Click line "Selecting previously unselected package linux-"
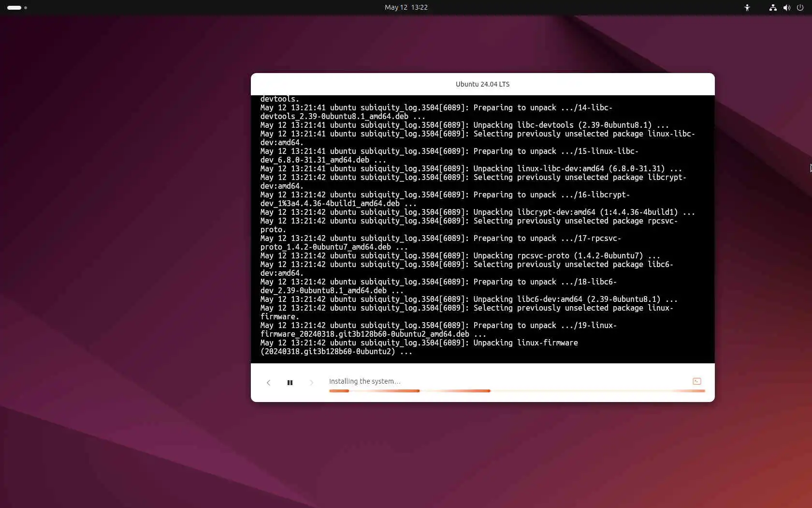This screenshot has width=812, height=508. coord(467,308)
